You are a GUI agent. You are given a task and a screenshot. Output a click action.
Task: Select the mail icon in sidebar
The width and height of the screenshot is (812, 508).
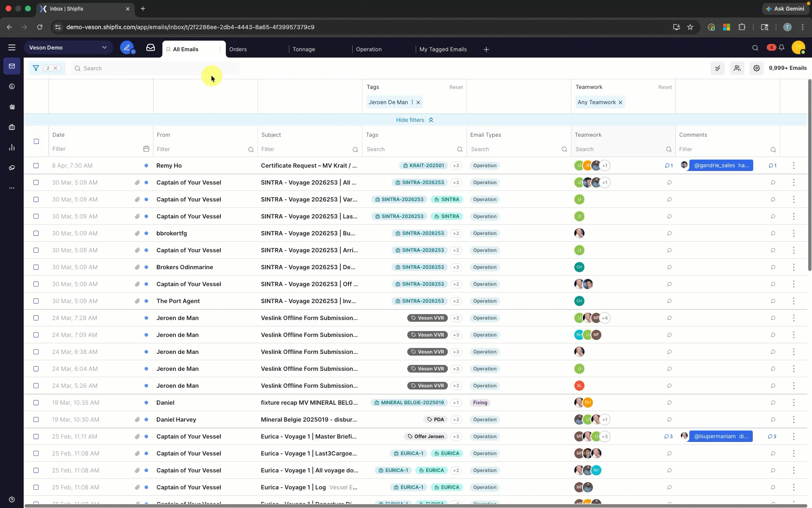click(x=12, y=66)
